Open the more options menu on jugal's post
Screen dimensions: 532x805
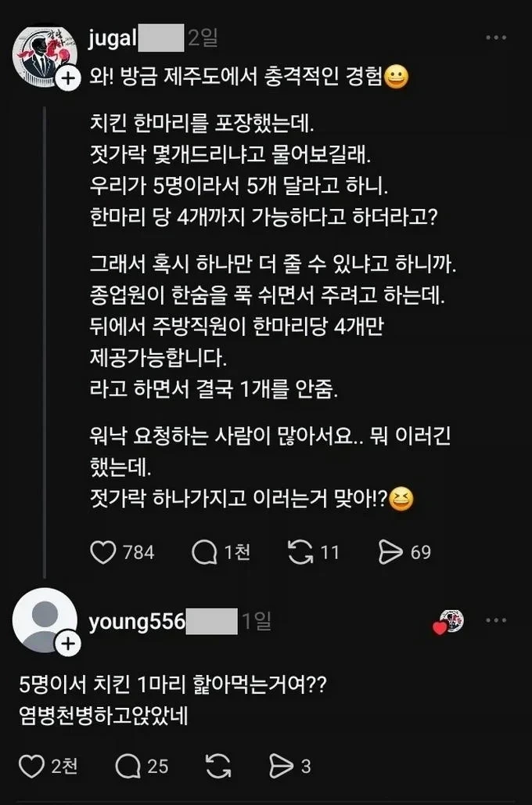[x=496, y=38]
